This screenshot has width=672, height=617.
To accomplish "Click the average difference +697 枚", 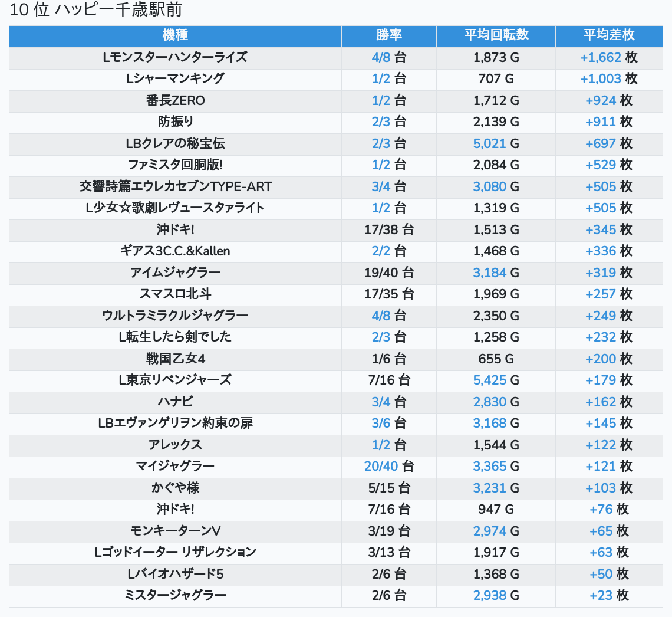I will pos(609,144).
